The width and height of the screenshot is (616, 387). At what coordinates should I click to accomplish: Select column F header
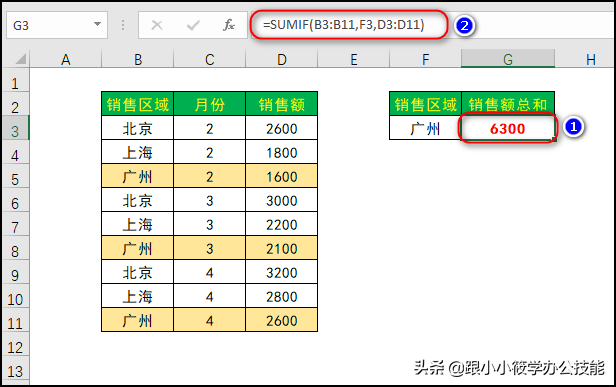pos(425,59)
